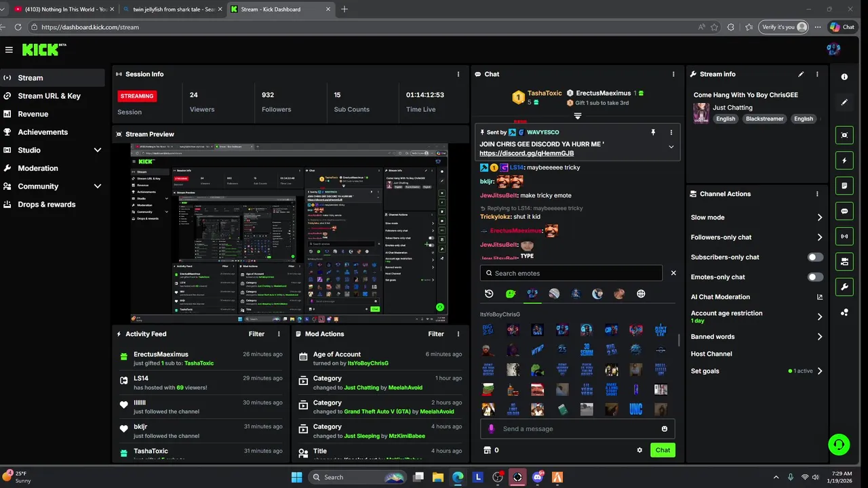
Task: Select the WTW? emote
Action: click(x=537, y=350)
